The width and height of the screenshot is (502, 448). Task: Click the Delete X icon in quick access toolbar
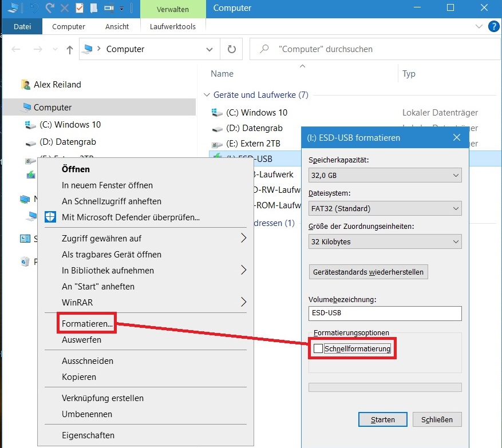[x=65, y=7]
